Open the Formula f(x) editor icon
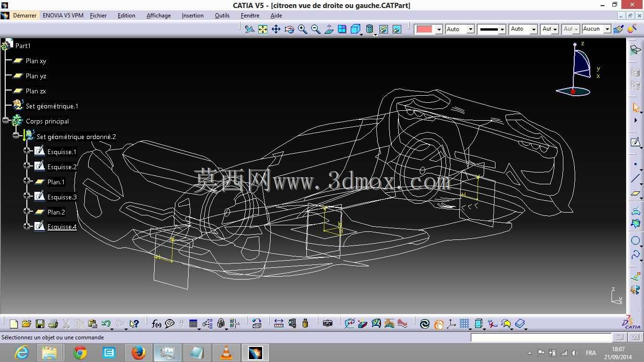644x362 pixels. click(157, 324)
